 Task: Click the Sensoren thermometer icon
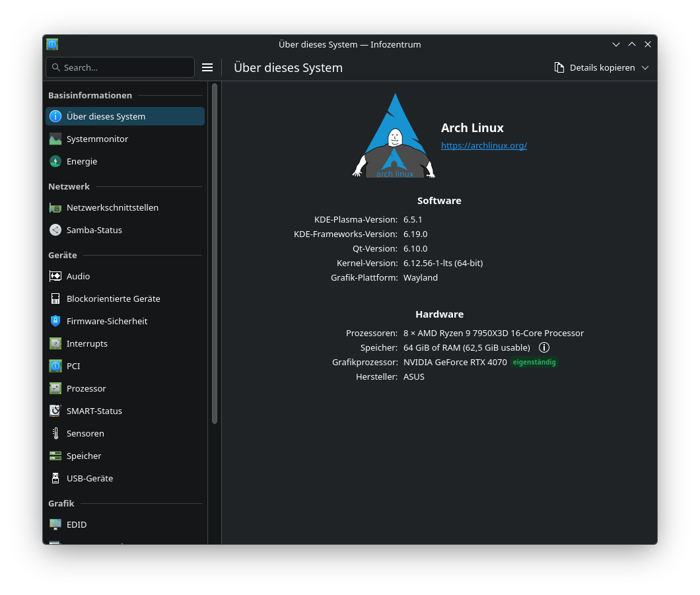tap(55, 433)
